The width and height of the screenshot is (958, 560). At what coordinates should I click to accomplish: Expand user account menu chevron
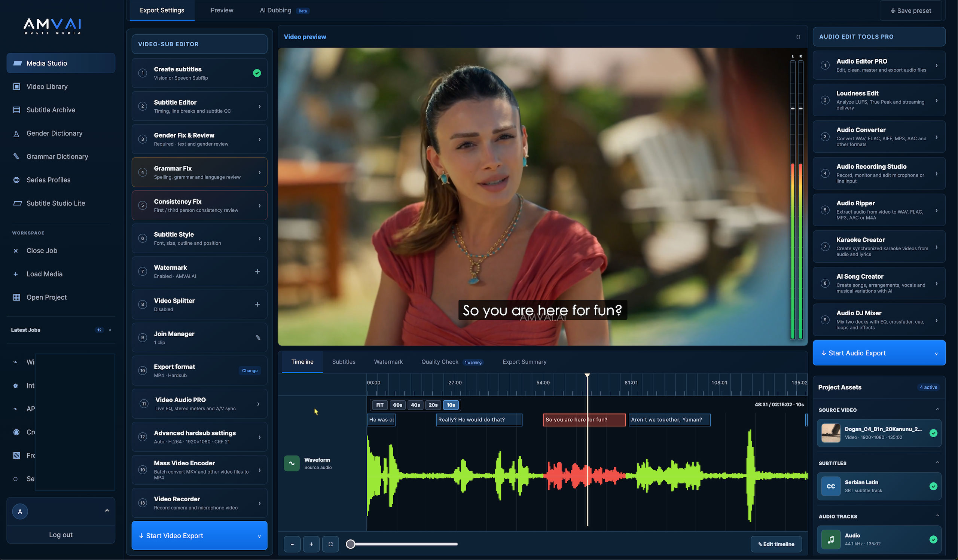coord(107,511)
